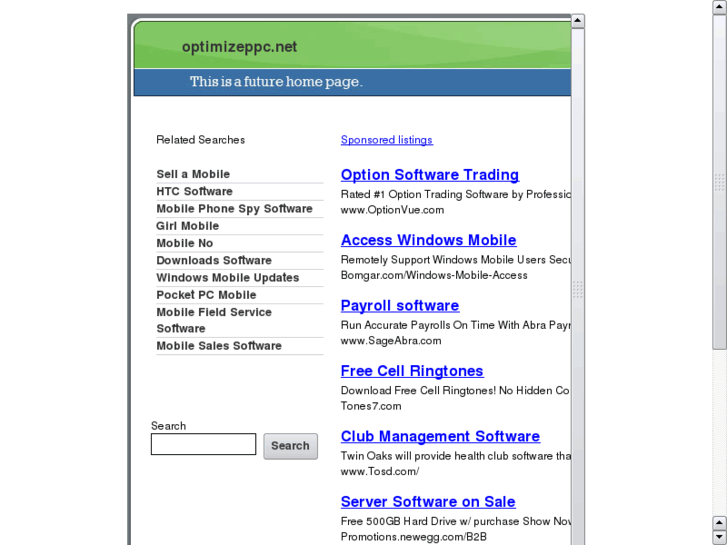Click the Promotions.newegg.com/B2B URL text
Viewport: 727px width, 545px height.
click(x=414, y=537)
